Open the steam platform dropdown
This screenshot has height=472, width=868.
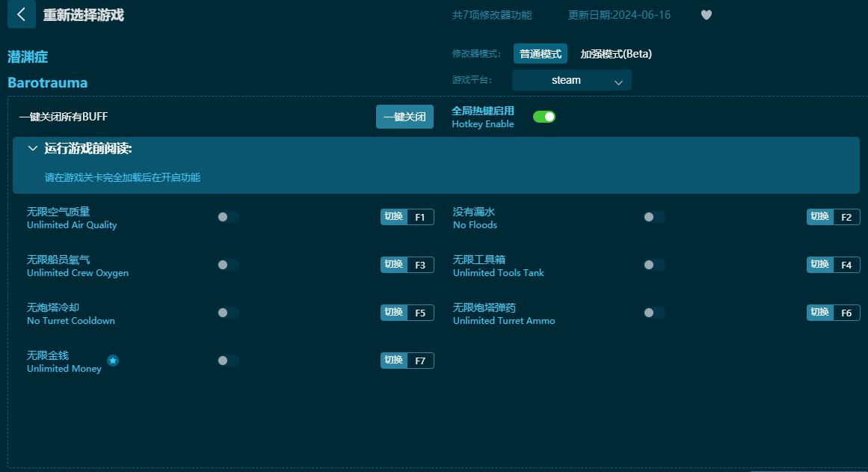pos(571,80)
